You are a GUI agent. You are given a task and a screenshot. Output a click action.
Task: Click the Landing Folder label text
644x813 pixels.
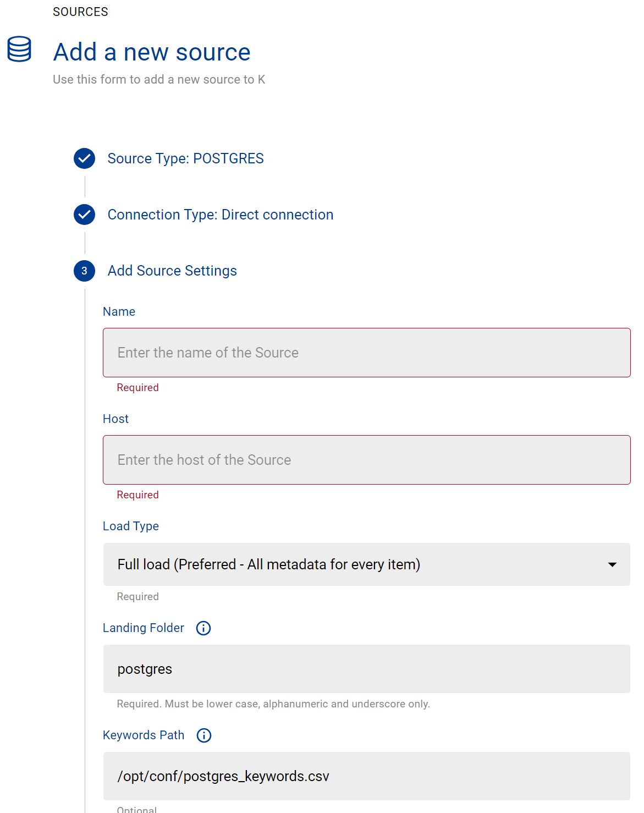click(144, 628)
